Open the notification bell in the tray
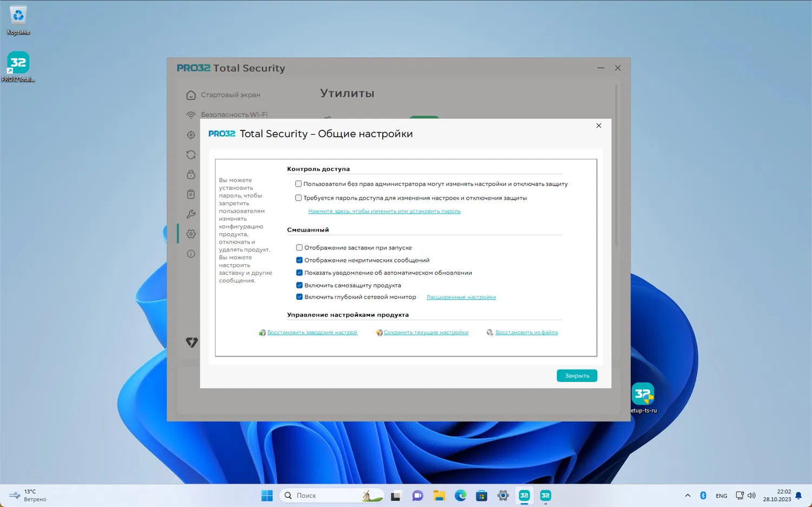Viewport: 812px width, 507px height. point(798,496)
